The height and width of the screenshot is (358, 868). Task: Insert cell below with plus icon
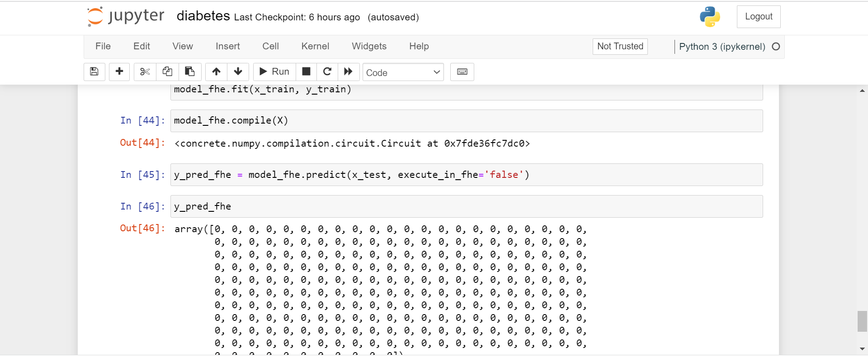(119, 72)
